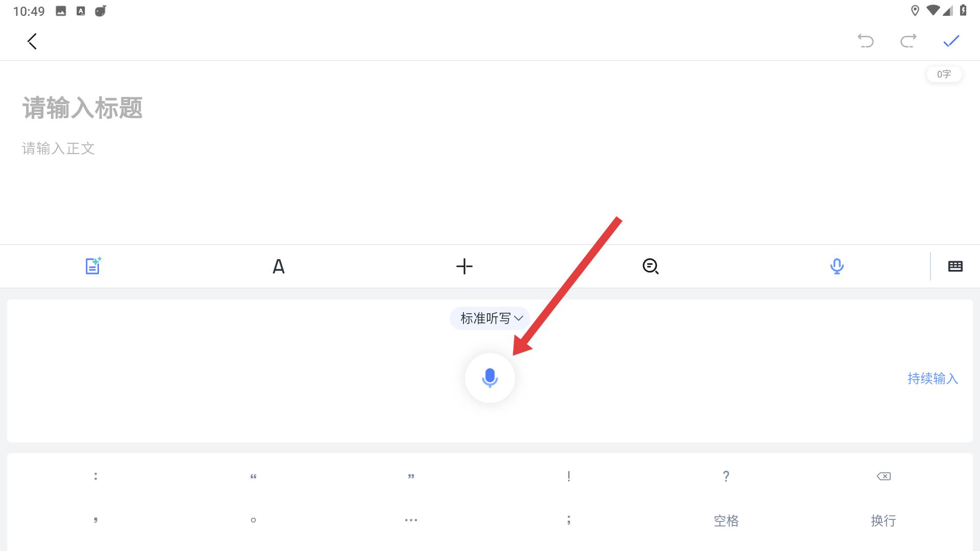
Task: Confirm note with the blue checkmark
Action: [x=951, y=41]
